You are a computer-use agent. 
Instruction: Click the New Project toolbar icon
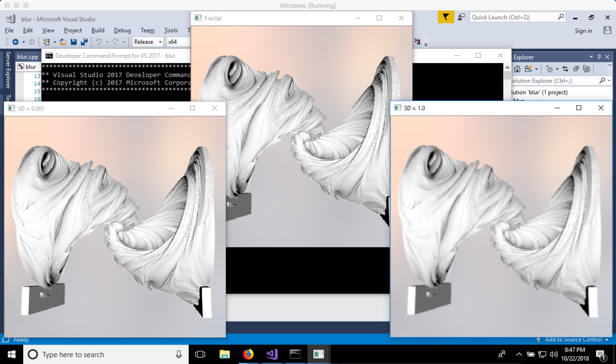point(47,42)
